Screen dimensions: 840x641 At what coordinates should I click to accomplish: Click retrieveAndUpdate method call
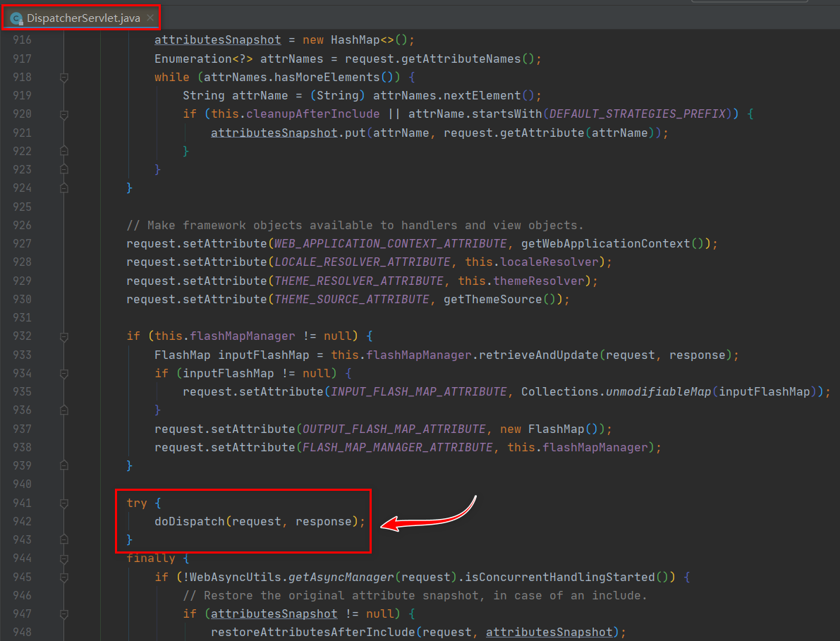click(538, 355)
